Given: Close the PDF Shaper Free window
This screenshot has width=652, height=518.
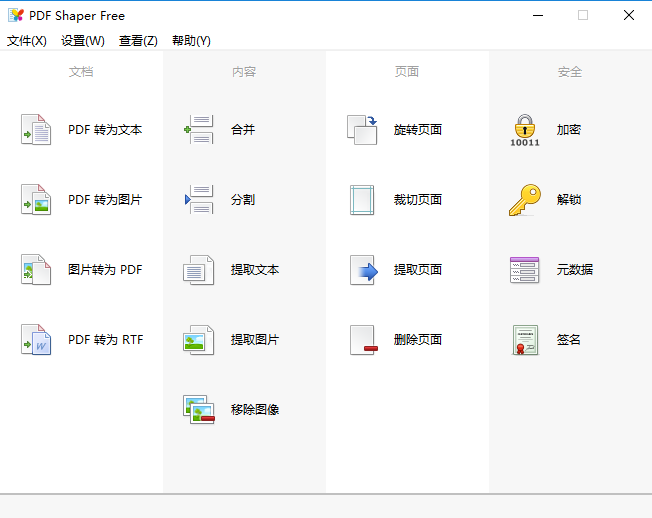Looking at the screenshot, I should (629, 15).
